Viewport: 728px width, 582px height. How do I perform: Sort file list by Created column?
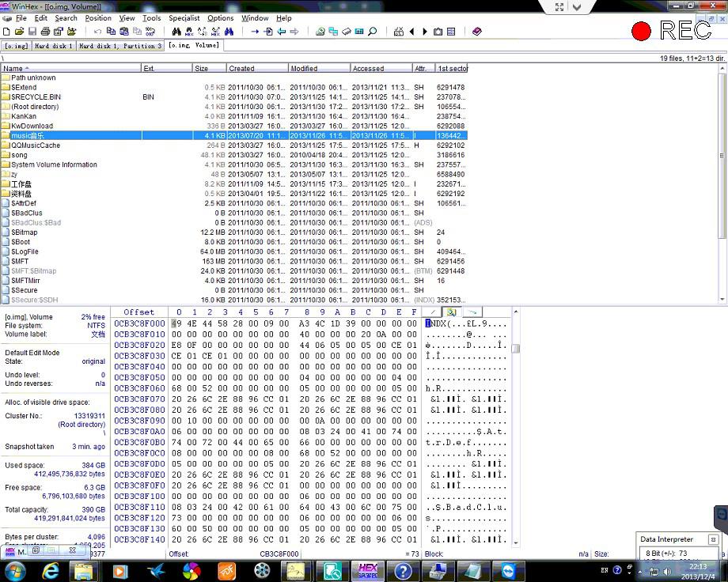pos(257,68)
